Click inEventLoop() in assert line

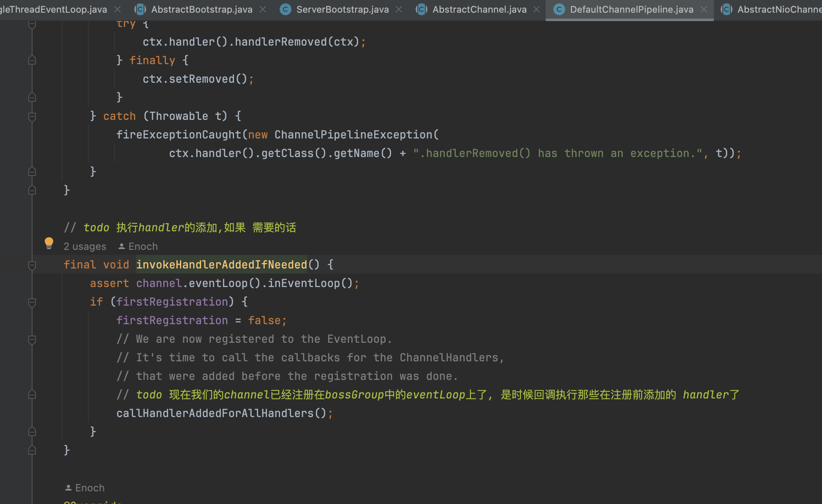[x=310, y=283]
